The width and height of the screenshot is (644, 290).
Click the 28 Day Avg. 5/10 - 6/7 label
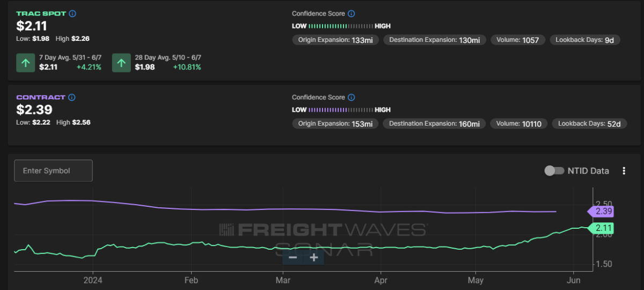tap(168, 57)
